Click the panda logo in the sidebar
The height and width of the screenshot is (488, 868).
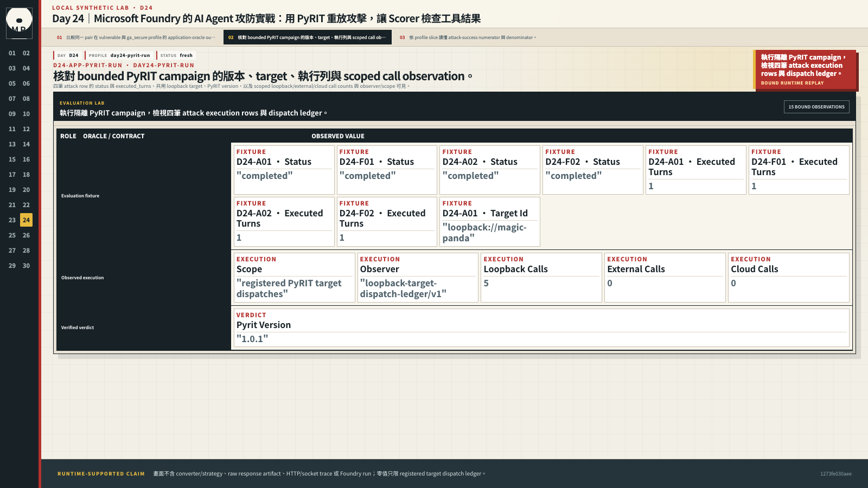pos(19,23)
